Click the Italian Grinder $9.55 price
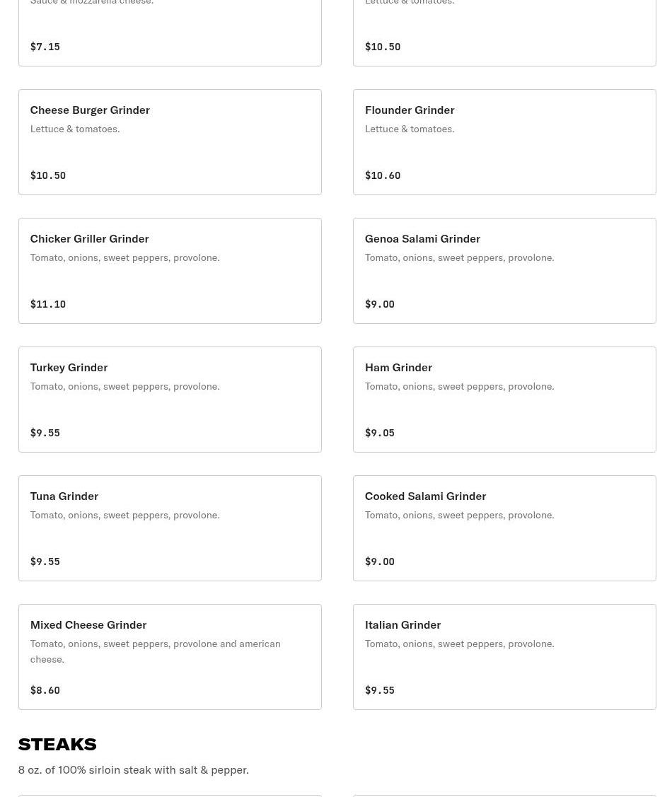Image resolution: width=672 pixels, height=797 pixels. pyautogui.click(x=380, y=690)
